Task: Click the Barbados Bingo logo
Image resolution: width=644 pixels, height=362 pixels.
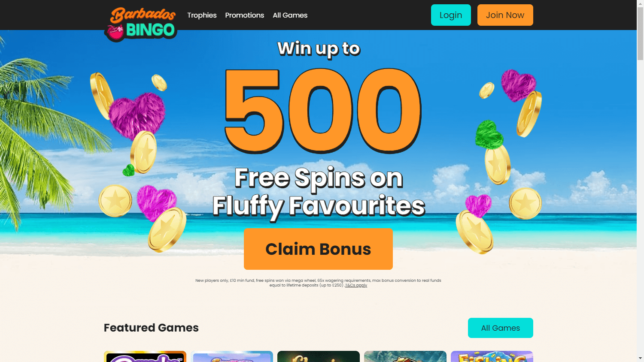Action: click(x=141, y=24)
